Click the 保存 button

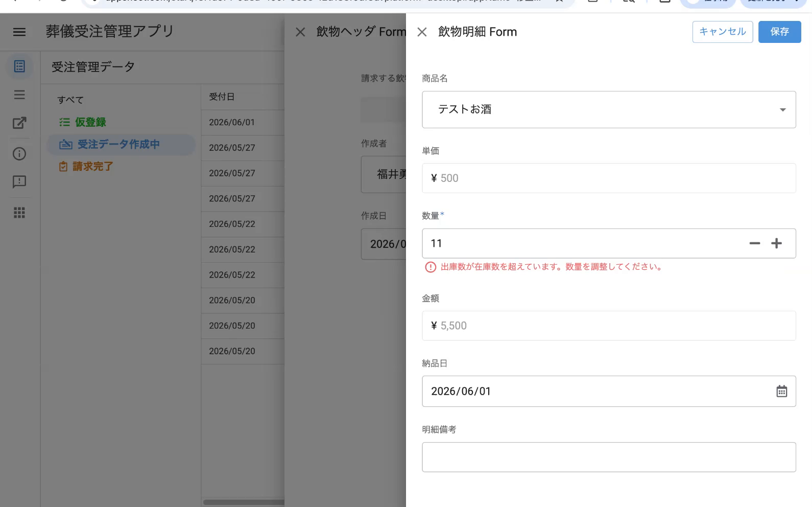(x=779, y=32)
